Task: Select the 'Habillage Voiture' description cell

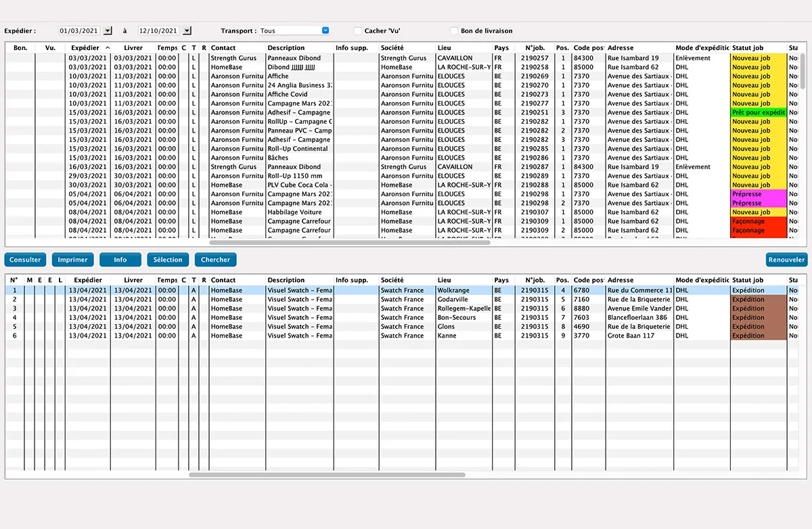Action: tap(299, 212)
